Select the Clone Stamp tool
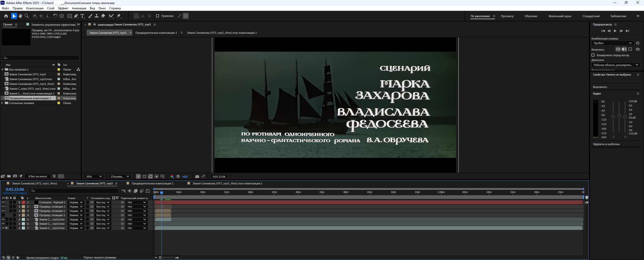644x260 pixels. pyautogui.click(x=97, y=16)
